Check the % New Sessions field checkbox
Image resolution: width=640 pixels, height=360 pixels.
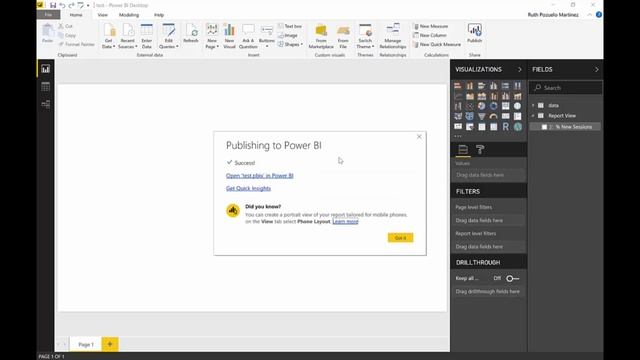(x=544, y=127)
